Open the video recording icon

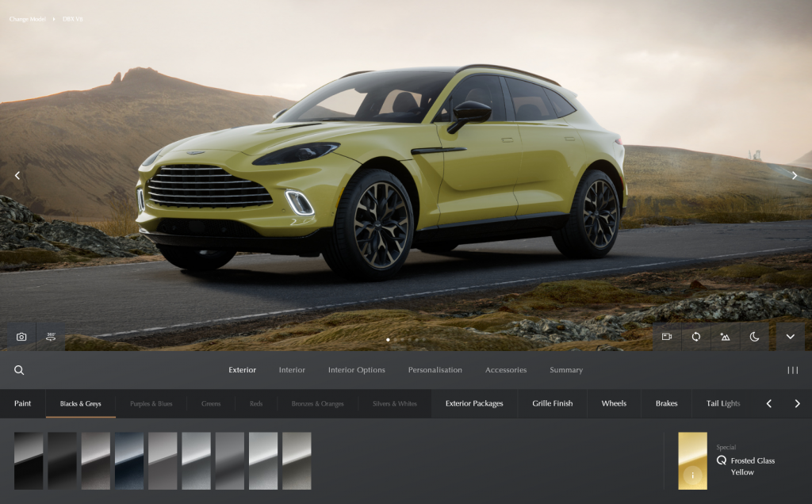[666, 336]
